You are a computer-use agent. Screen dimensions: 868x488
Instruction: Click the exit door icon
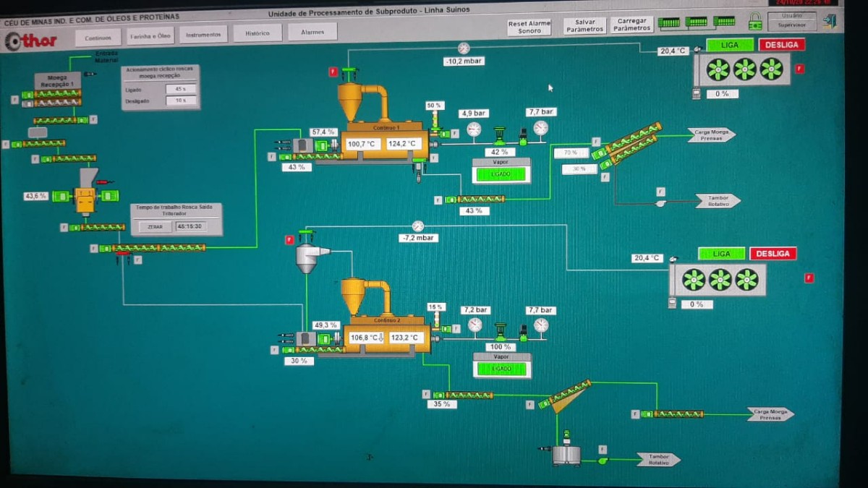tap(829, 20)
